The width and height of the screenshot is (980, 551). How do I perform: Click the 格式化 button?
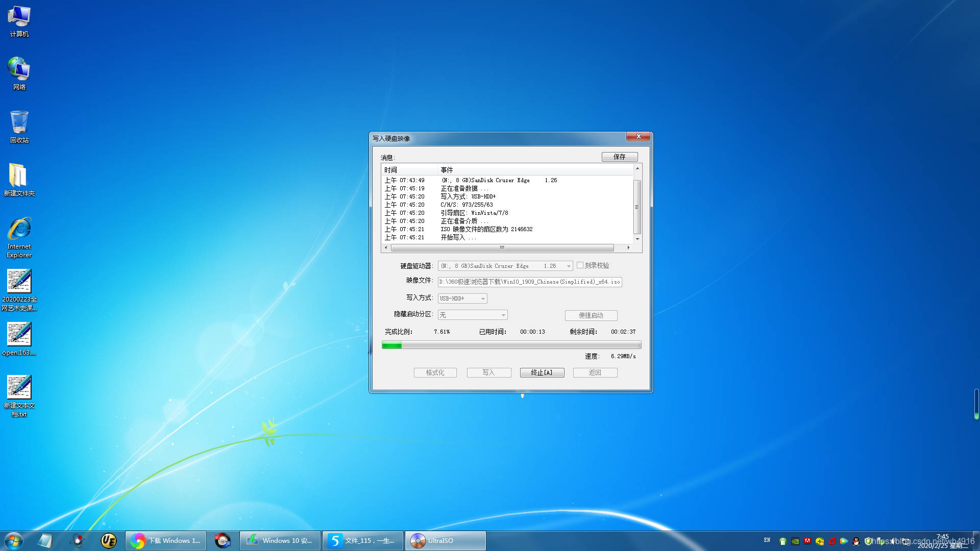click(x=435, y=372)
